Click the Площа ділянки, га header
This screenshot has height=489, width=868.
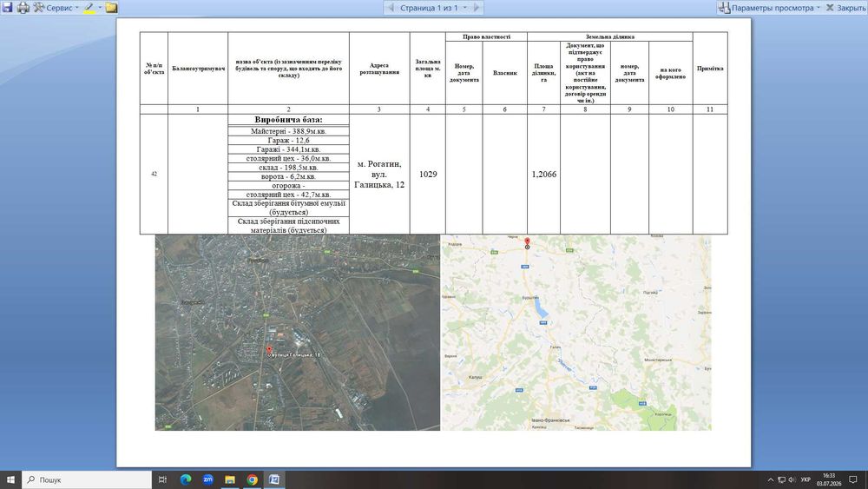(543, 73)
